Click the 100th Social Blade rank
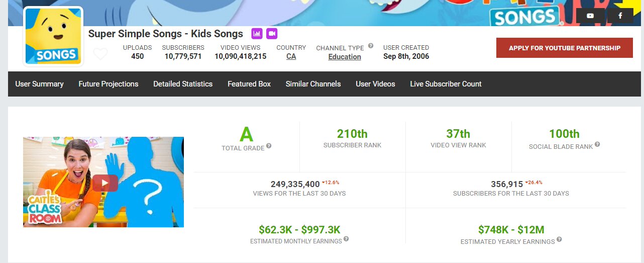 (564, 134)
